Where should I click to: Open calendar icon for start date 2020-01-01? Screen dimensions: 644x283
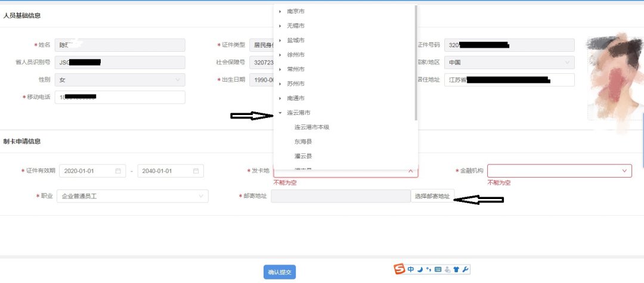tap(119, 171)
